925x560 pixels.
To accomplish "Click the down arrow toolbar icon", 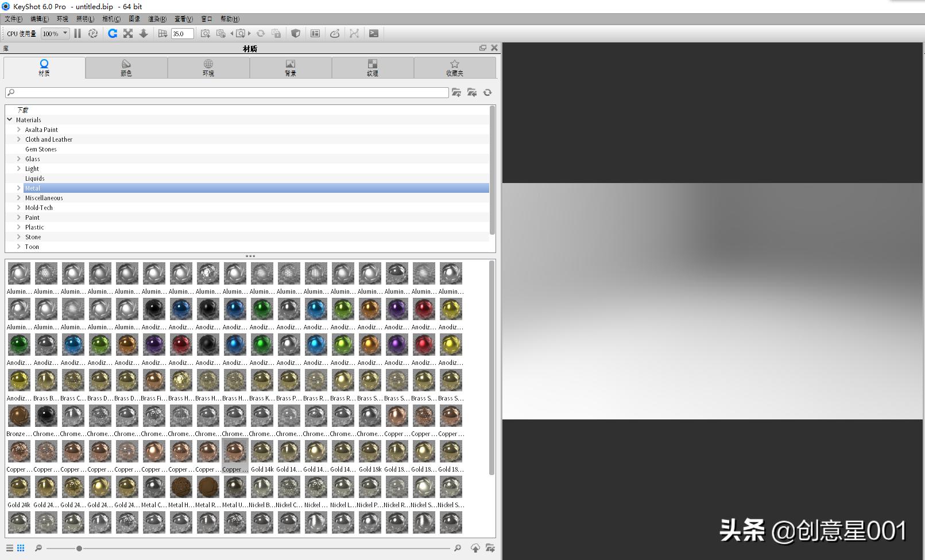I will 144,33.
